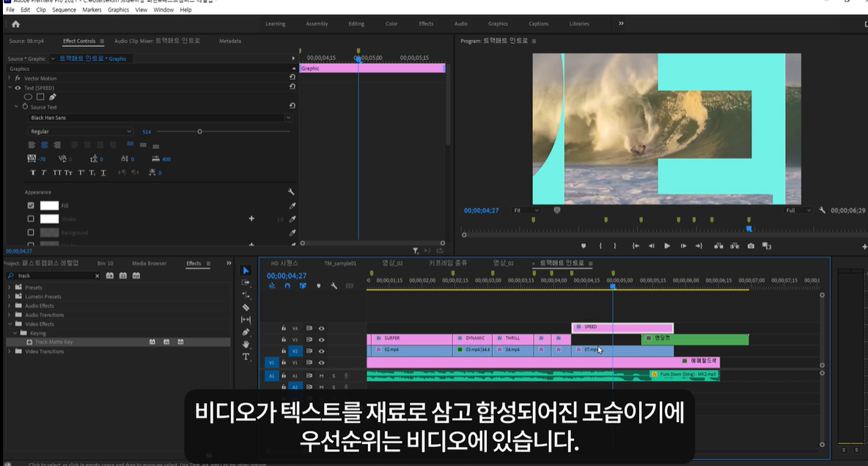The height and width of the screenshot is (466, 868).
Task: Select the Ripple Edit tool
Action: click(x=246, y=295)
